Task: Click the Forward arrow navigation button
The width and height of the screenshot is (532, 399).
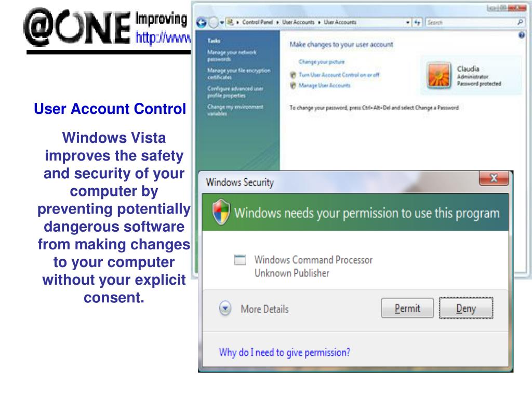Action: click(214, 23)
